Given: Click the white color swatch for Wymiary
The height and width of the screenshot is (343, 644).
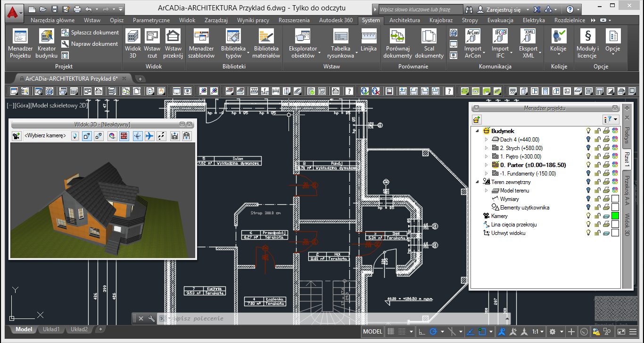Looking at the screenshot, I should [x=615, y=199].
